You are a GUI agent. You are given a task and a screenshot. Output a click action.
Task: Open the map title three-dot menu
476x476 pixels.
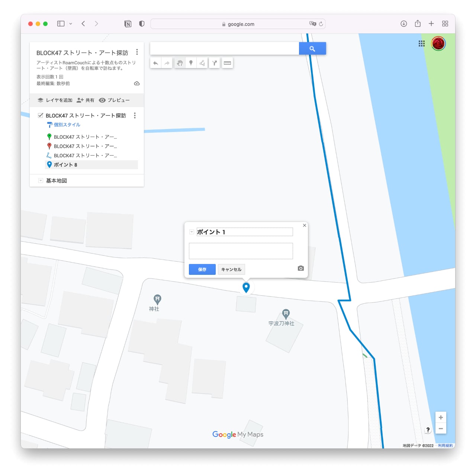[x=137, y=52]
